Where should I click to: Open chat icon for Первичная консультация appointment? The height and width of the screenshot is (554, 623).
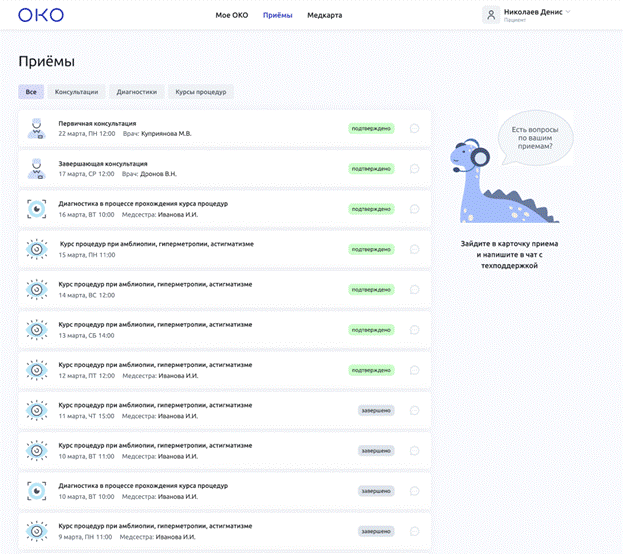tap(414, 128)
